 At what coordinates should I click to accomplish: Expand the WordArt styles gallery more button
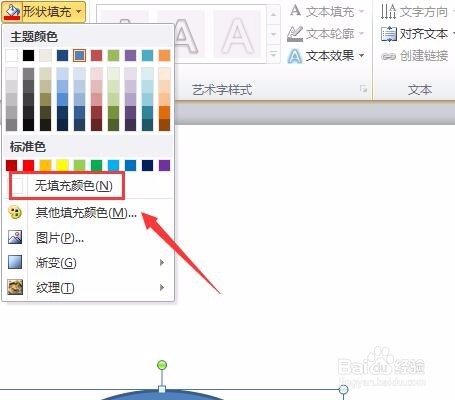click(x=273, y=54)
